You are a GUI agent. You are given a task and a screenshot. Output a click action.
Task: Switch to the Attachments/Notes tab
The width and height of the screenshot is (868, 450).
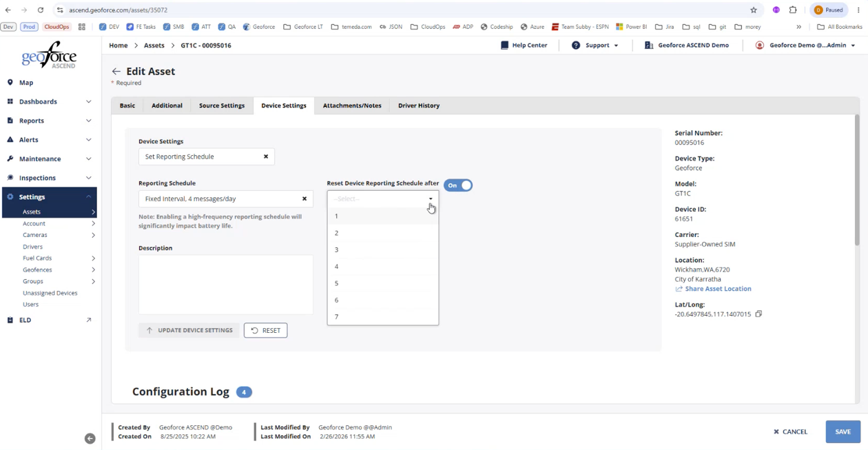pyautogui.click(x=352, y=105)
